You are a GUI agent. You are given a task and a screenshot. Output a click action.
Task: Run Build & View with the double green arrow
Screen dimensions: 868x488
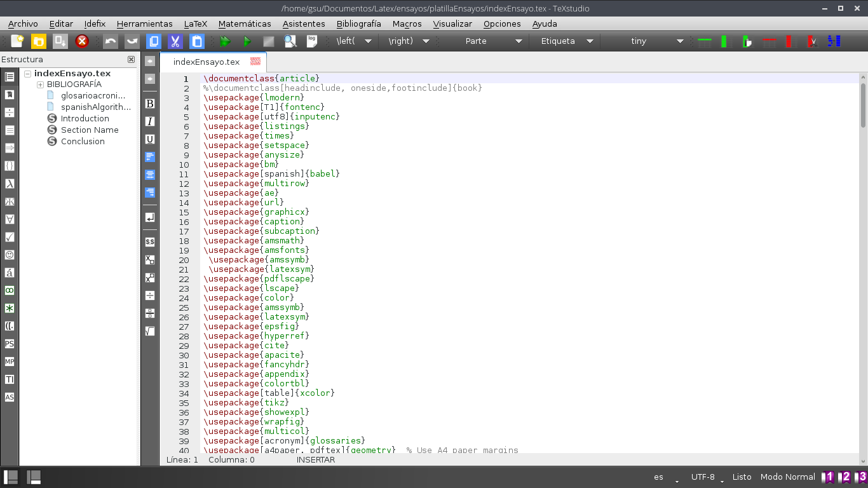coord(225,41)
